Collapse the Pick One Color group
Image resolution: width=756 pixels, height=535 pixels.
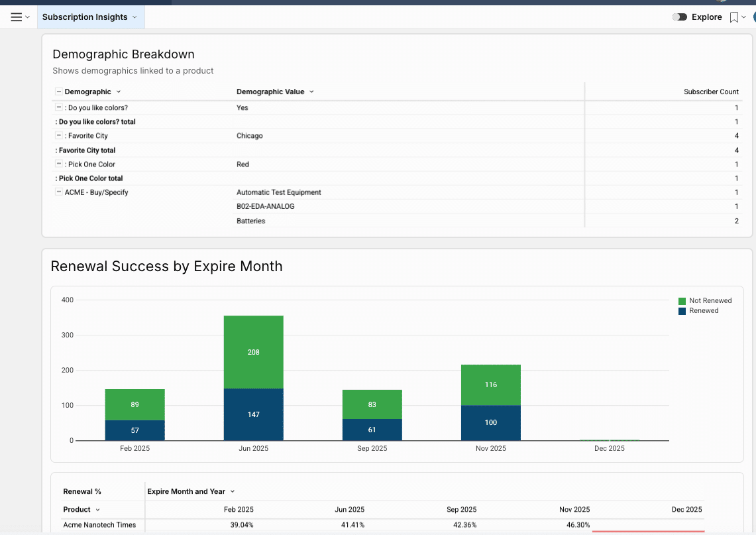pos(58,164)
